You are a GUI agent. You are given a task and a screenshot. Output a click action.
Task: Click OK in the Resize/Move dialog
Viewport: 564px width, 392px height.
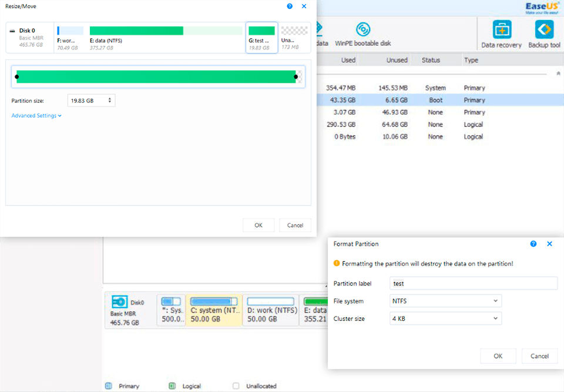tap(258, 225)
